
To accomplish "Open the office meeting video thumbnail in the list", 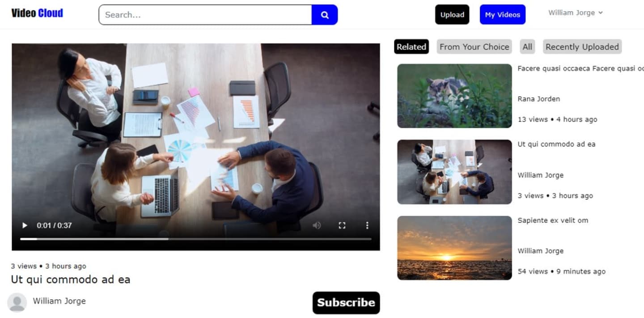I will pos(454,172).
